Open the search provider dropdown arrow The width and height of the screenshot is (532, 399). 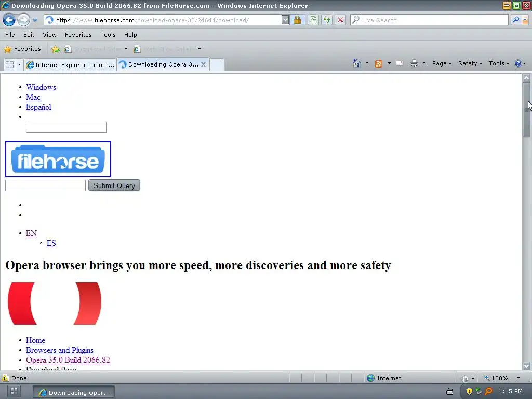(x=525, y=20)
